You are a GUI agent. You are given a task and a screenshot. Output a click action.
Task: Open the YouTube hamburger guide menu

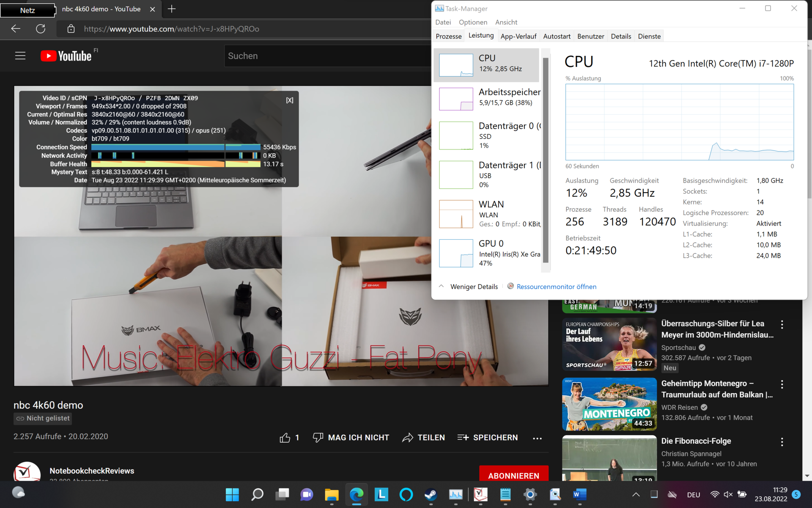click(x=20, y=56)
